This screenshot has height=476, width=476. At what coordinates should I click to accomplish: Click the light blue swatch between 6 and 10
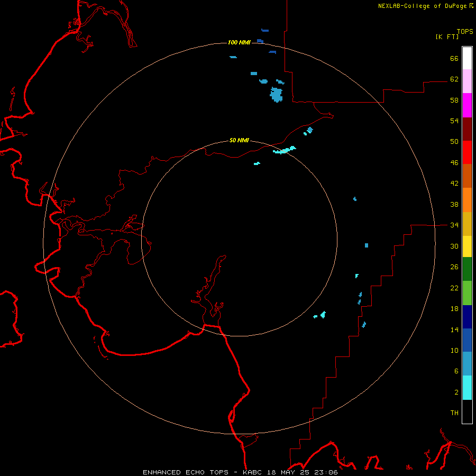(x=467, y=364)
